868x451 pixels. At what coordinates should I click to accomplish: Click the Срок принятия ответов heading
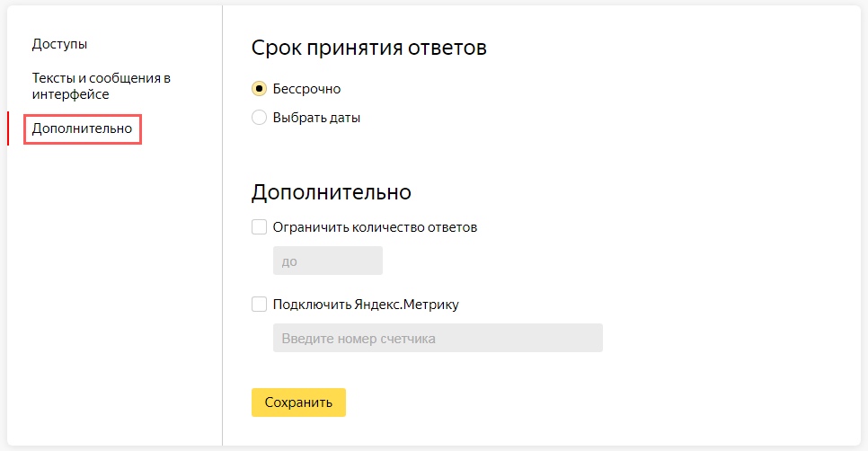tap(368, 48)
